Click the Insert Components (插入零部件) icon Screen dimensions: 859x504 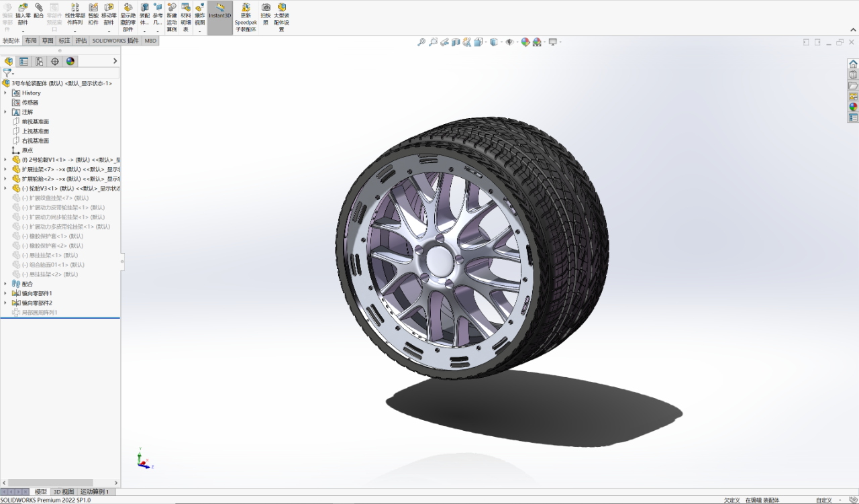[23, 7]
